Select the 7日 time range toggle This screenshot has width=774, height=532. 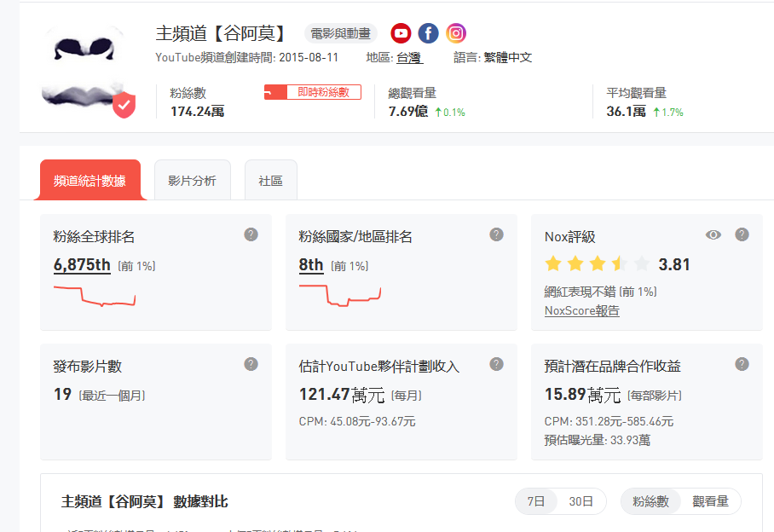(536, 501)
